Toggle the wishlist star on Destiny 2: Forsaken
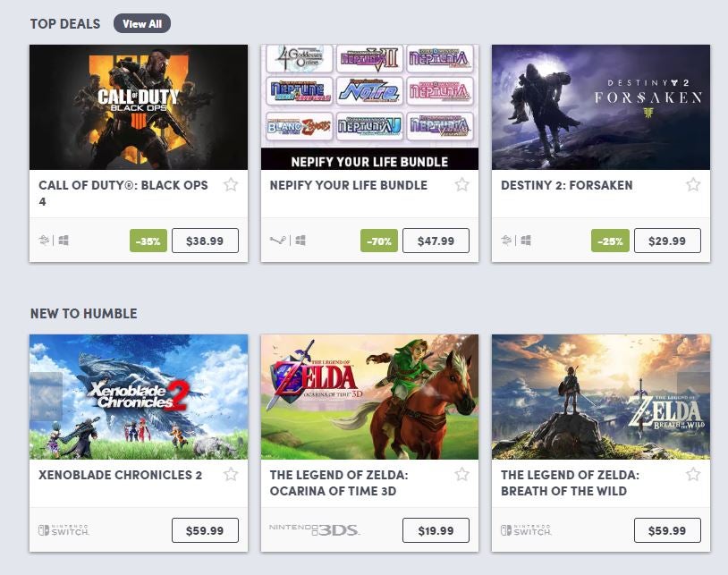The image size is (728, 575). pos(692,185)
